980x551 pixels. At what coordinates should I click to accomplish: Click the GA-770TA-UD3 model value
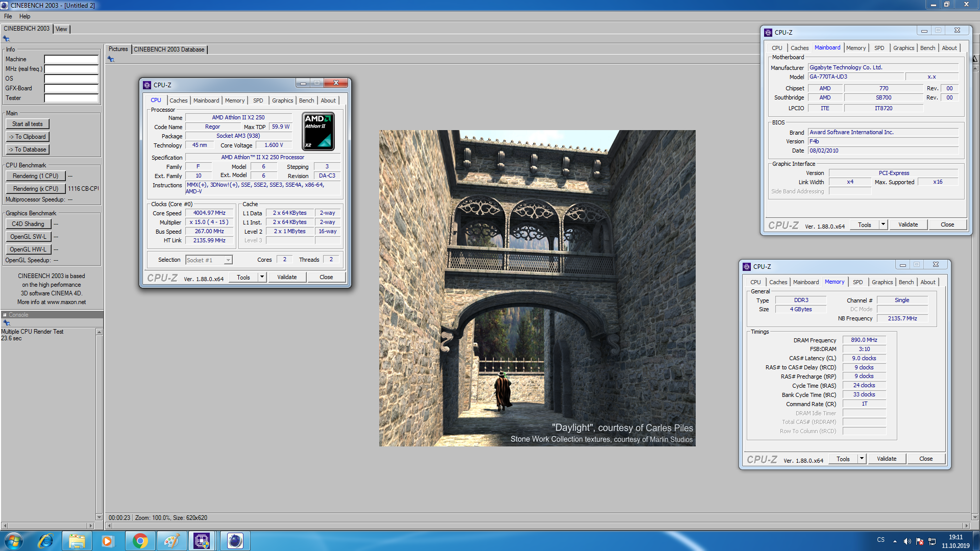click(x=855, y=77)
